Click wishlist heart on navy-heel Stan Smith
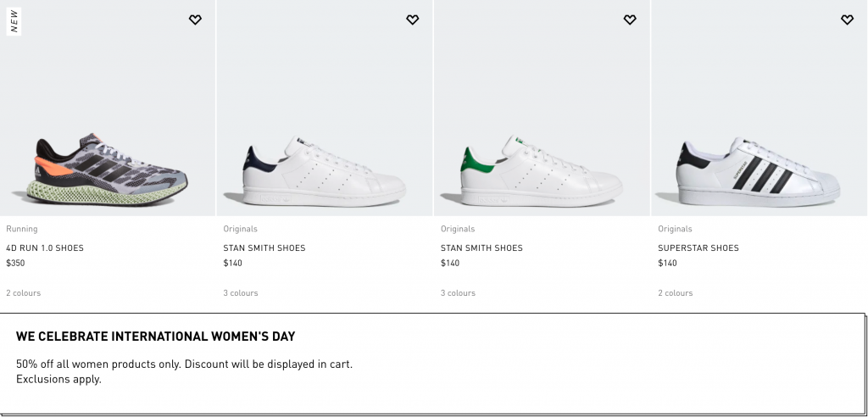 [412, 19]
